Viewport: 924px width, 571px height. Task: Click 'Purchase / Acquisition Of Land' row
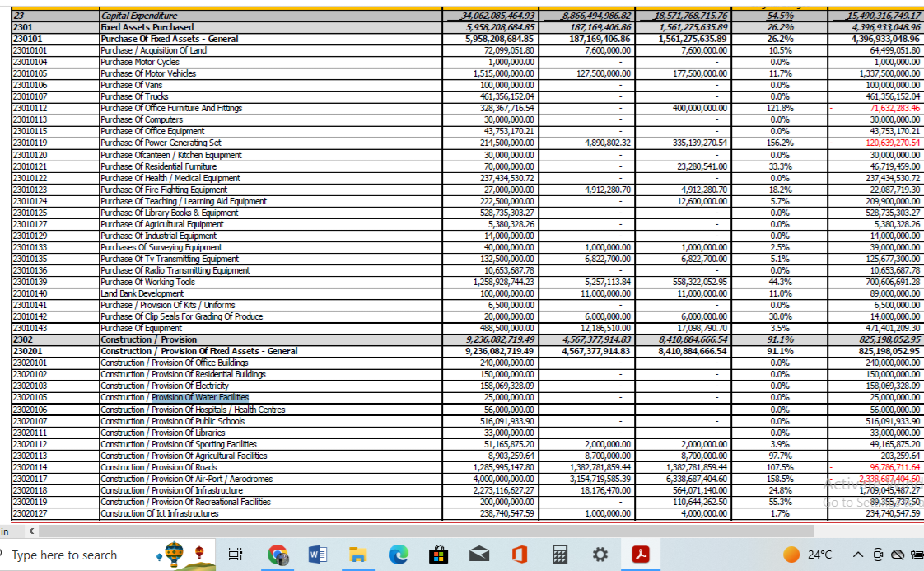(x=154, y=50)
